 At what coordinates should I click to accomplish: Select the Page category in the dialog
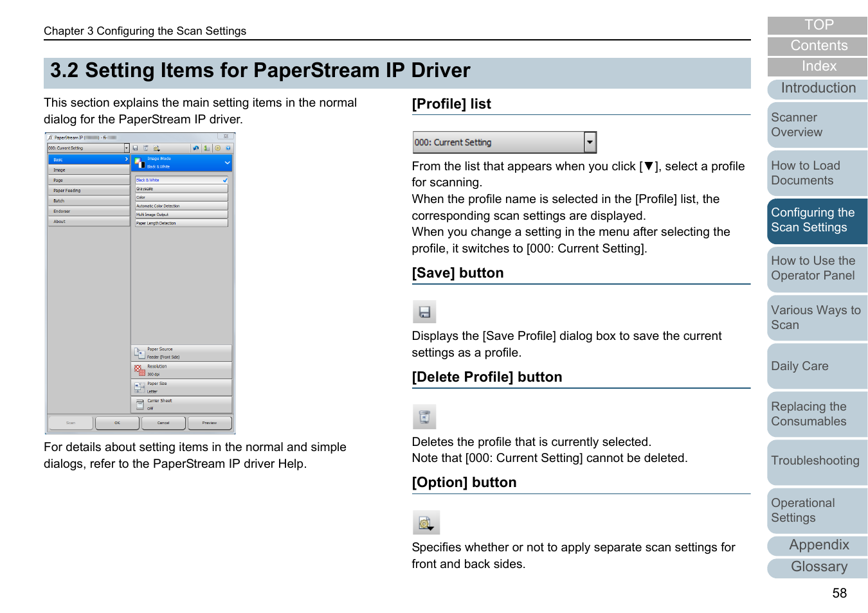(89, 180)
